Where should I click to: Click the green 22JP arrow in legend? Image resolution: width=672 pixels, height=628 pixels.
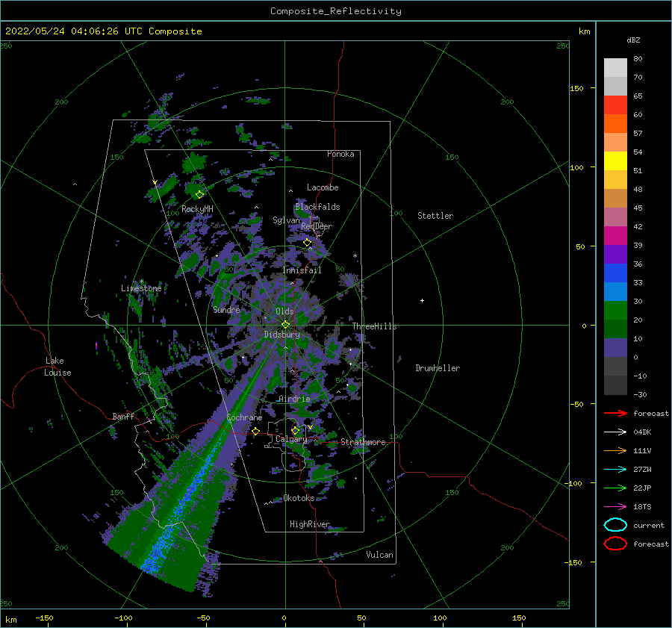tap(615, 488)
